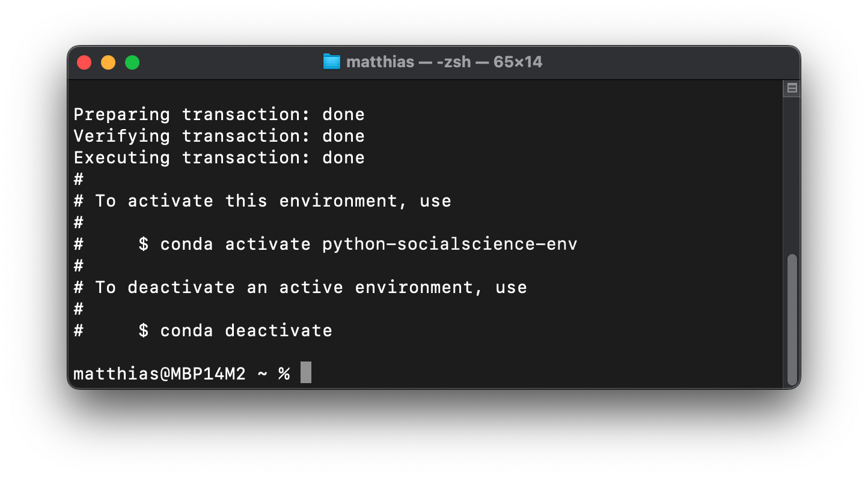
Task: Click the vertical scrollbar thumb
Action: [x=792, y=319]
